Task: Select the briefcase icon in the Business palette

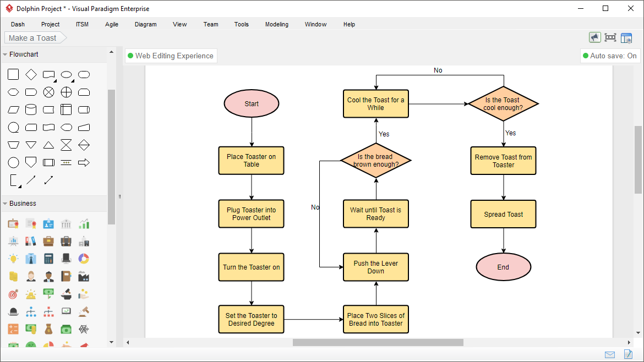Action: (x=48, y=241)
